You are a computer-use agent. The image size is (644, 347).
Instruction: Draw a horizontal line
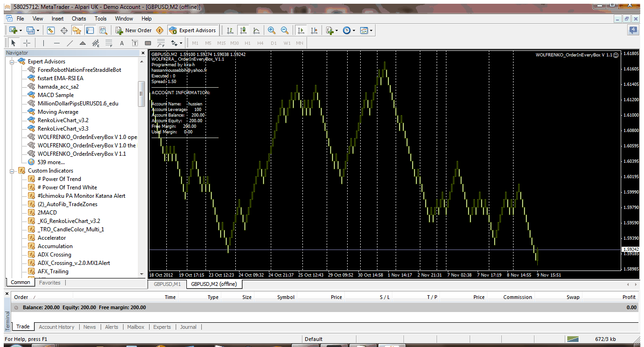(x=57, y=43)
